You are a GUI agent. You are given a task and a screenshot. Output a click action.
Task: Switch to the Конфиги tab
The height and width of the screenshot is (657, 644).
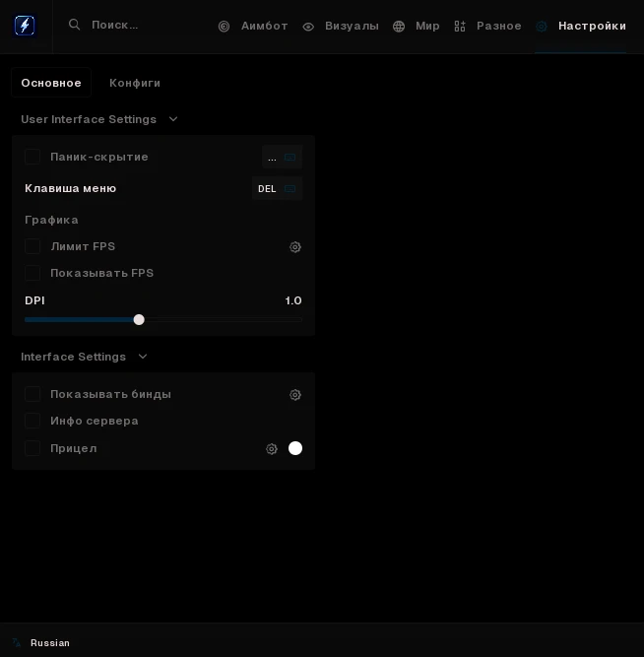click(135, 83)
